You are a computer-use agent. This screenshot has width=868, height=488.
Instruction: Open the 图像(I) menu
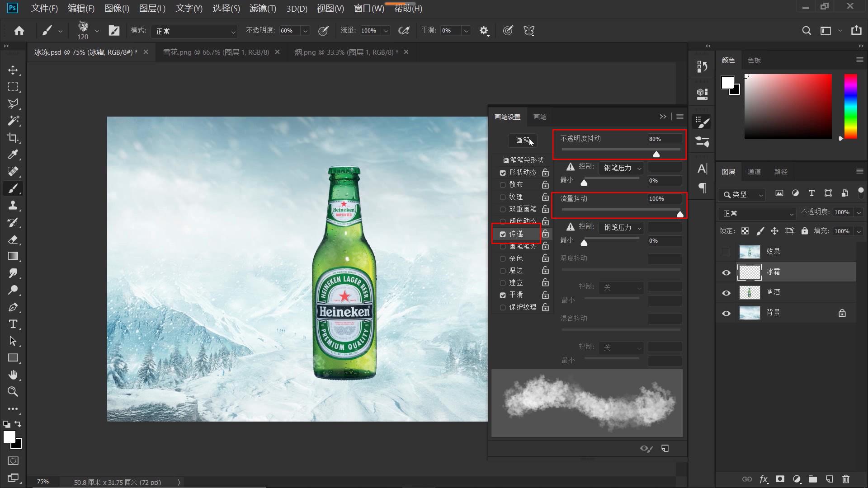point(117,8)
